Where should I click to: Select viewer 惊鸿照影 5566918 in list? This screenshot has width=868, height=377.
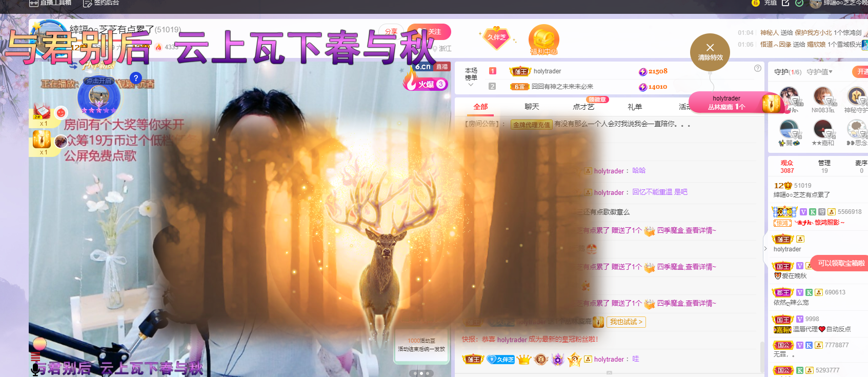click(x=818, y=217)
